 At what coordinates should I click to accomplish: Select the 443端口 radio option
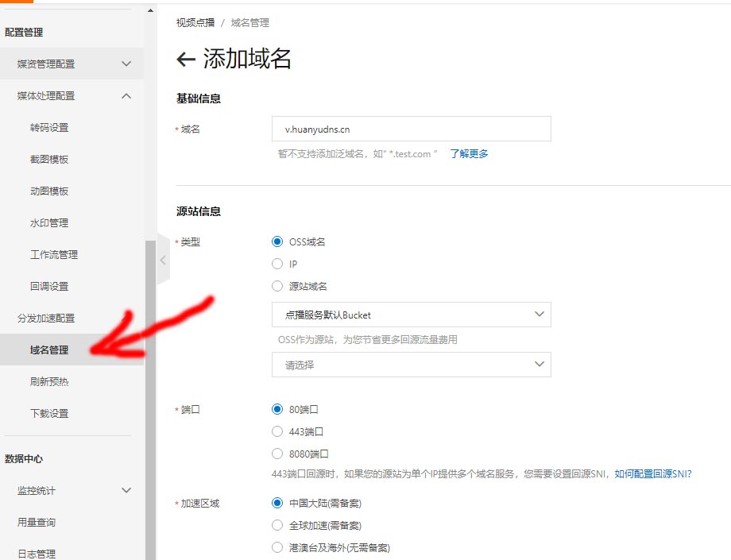(x=277, y=431)
